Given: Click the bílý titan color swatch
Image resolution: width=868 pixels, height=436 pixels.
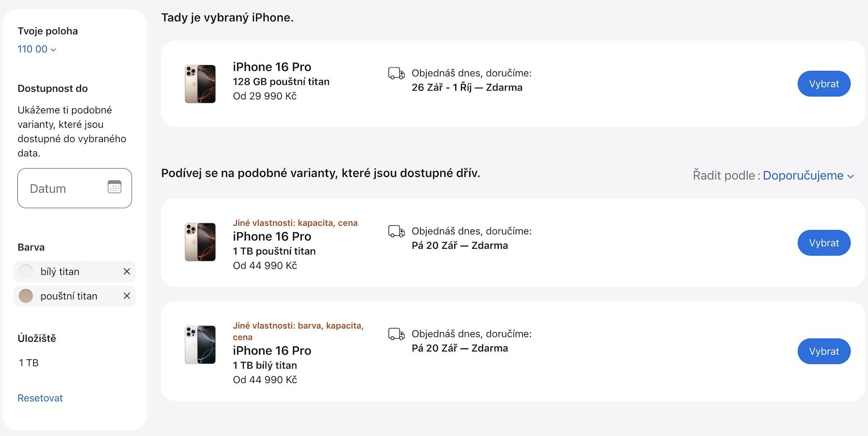Looking at the screenshot, I should pos(26,272).
